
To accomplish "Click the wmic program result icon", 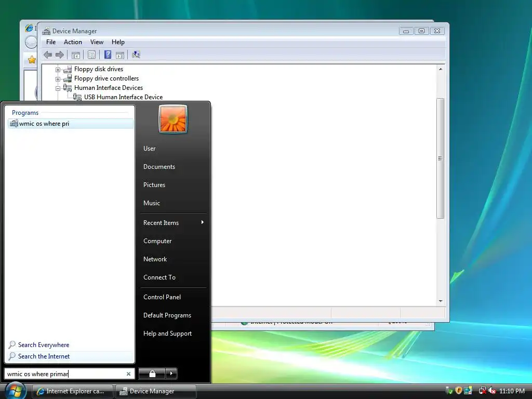I will click(14, 123).
